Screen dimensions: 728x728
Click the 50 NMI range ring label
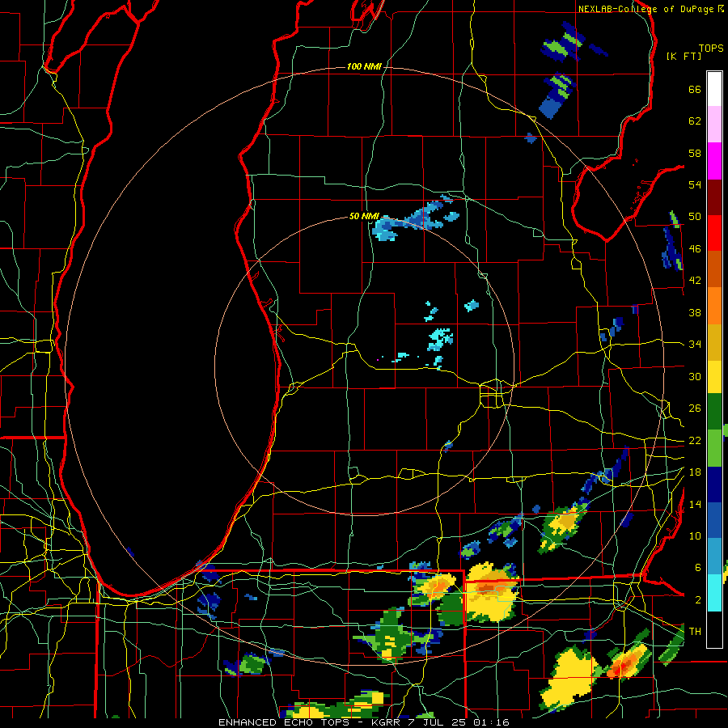coord(364,216)
